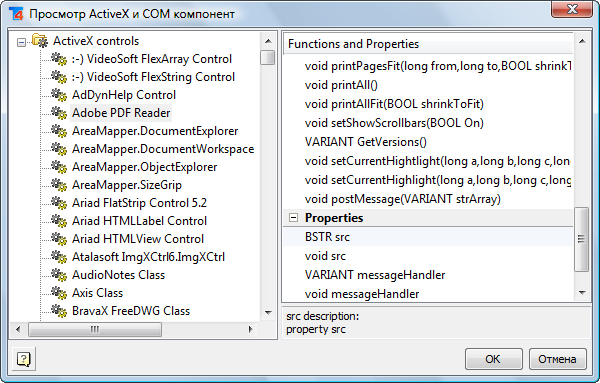Collapse the ActiveX controls tree node
This screenshot has width=600, height=383.
(21, 42)
